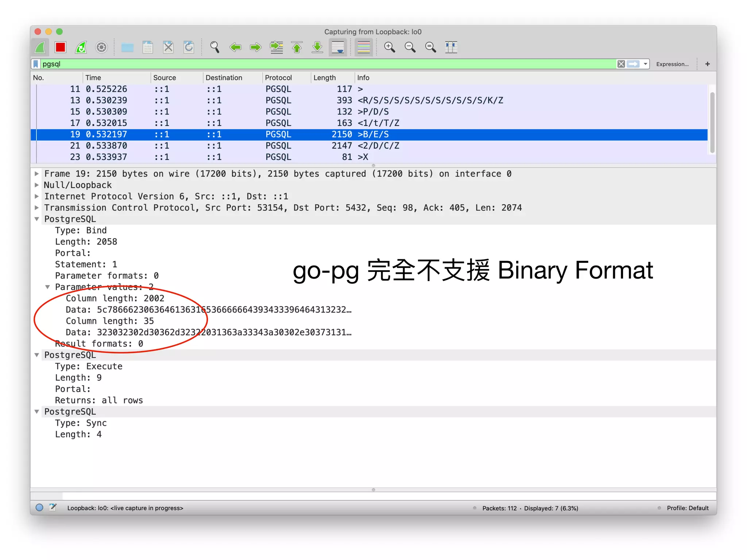Apply the display filter arrow
The width and height of the screenshot is (747, 560).
pos(633,64)
